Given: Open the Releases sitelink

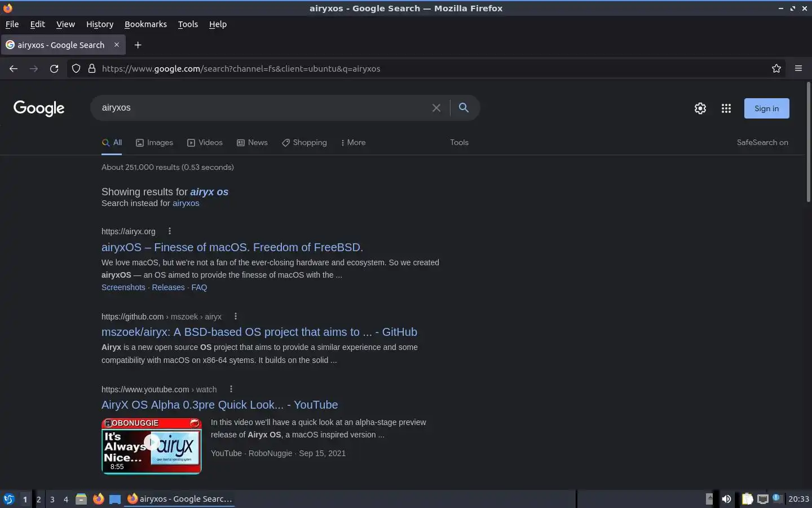Looking at the screenshot, I should tap(168, 287).
